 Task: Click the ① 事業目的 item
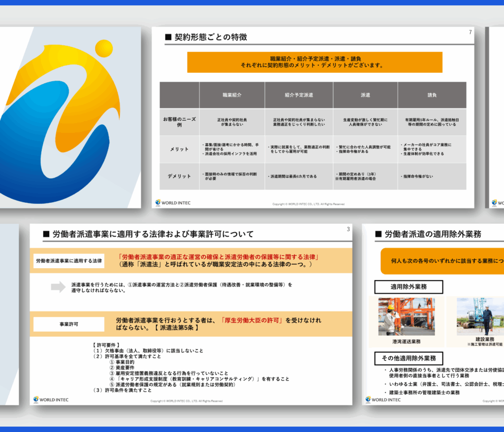point(122,362)
